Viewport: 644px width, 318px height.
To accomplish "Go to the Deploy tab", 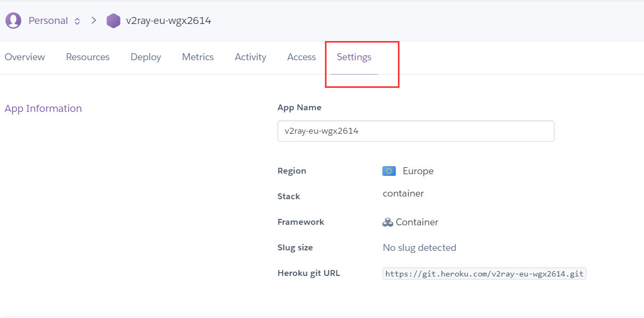I will coord(145,57).
